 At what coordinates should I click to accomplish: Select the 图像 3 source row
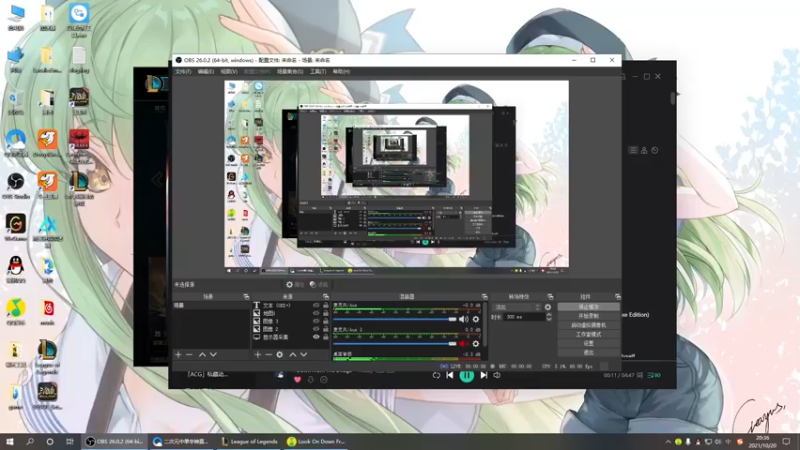click(x=290, y=321)
